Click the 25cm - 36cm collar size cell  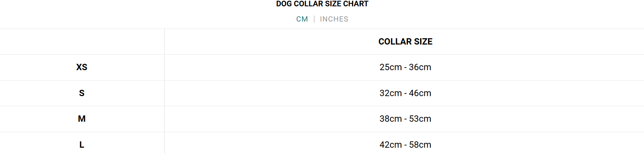405,67
